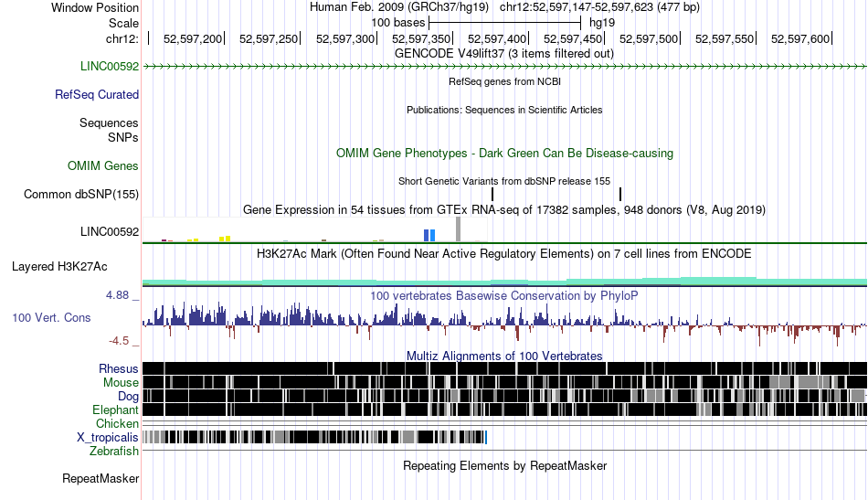The height and width of the screenshot is (500, 868).
Task: Click the hg19 scale label
Action: 602,23
